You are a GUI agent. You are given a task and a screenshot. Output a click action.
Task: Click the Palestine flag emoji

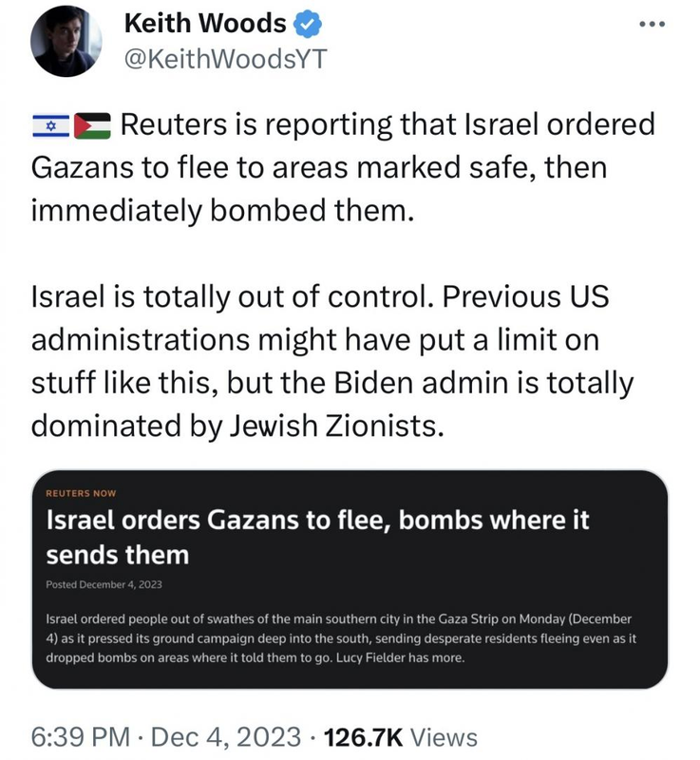93,124
